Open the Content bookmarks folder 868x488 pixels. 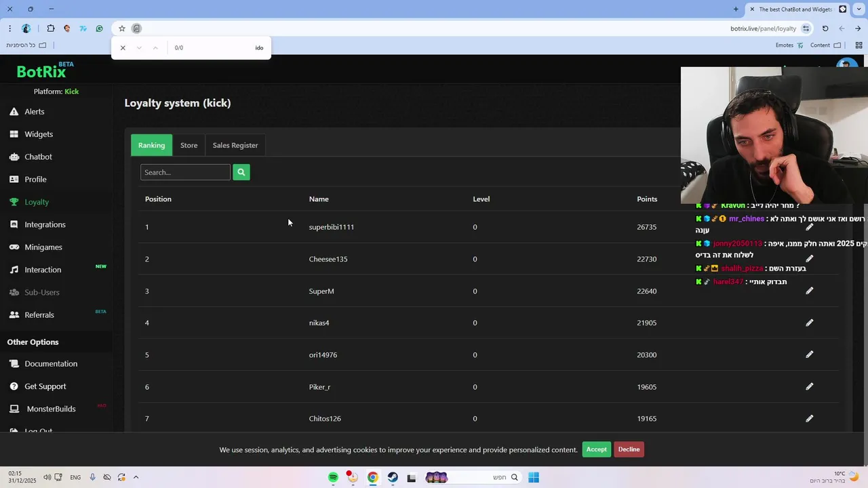(825, 45)
